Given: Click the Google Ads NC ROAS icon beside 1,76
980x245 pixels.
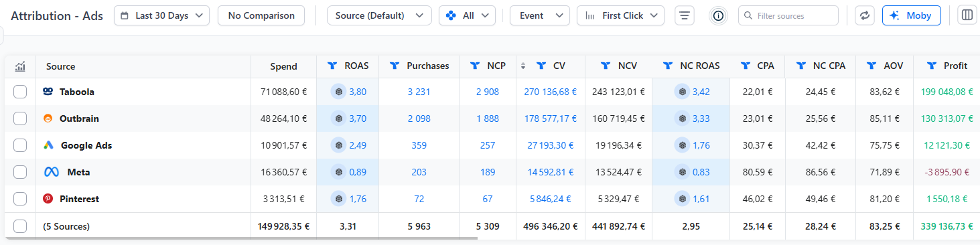Looking at the screenshot, I should tap(682, 145).
